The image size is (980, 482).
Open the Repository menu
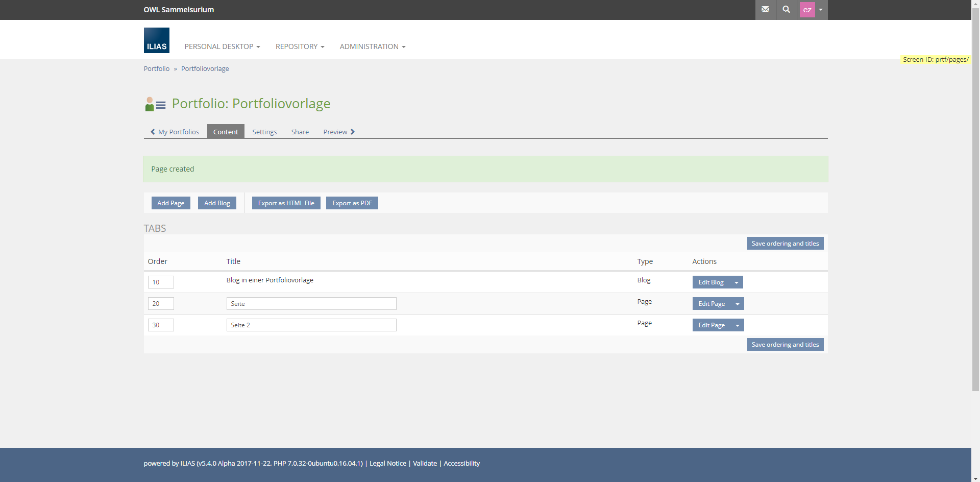point(300,46)
